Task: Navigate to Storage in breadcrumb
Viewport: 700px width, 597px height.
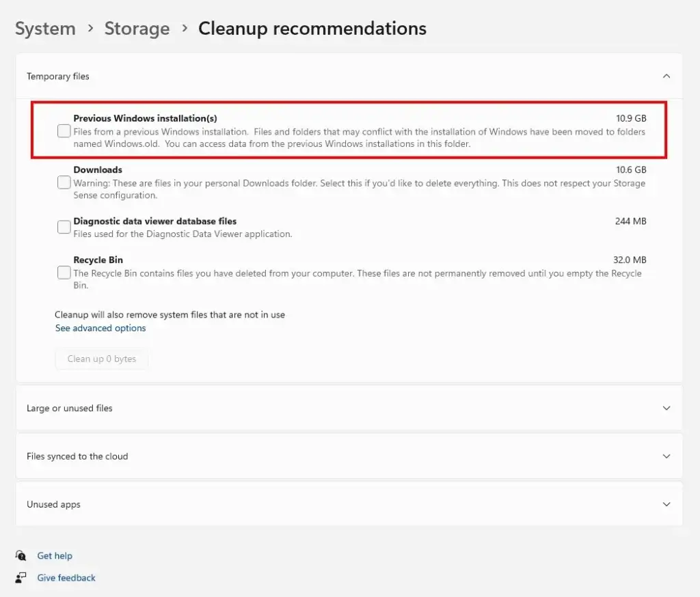Action: (137, 29)
